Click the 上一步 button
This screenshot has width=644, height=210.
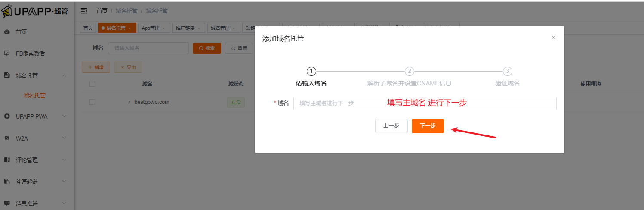(391, 126)
